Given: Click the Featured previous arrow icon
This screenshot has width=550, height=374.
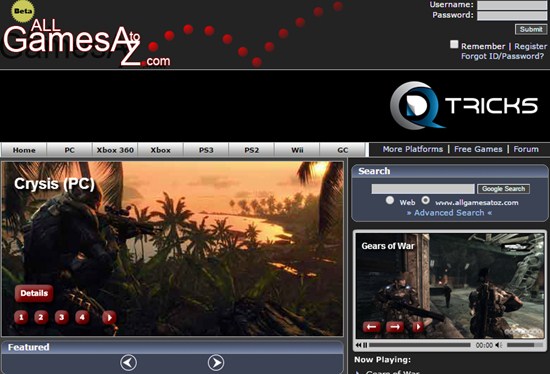Looking at the screenshot, I should pyautogui.click(x=128, y=363).
